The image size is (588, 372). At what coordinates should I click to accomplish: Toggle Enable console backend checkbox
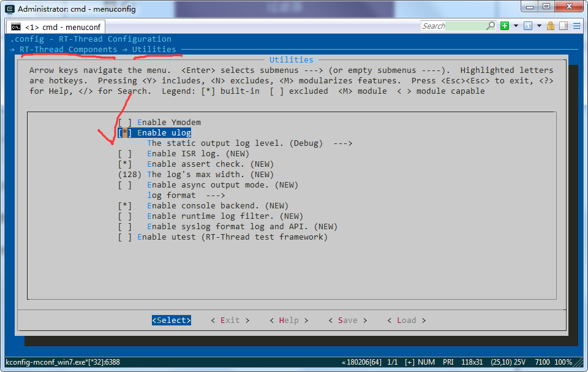pyautogui.click(x=125, y=206)
